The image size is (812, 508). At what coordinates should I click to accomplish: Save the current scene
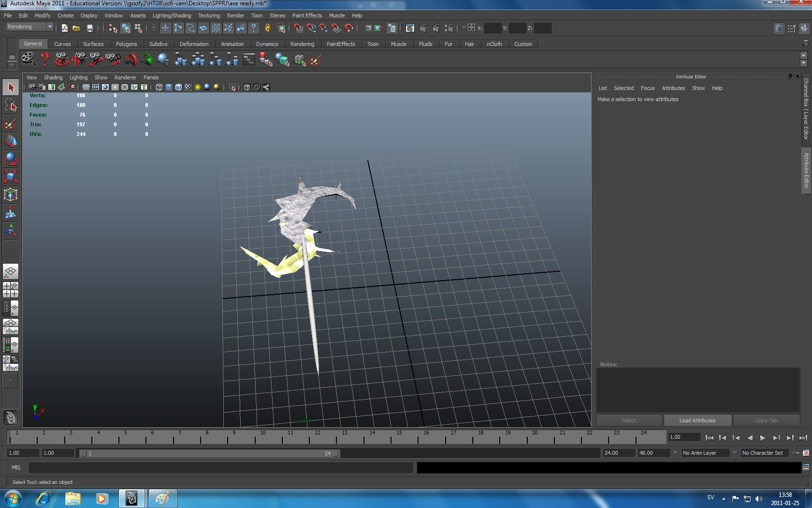point(89,28)
